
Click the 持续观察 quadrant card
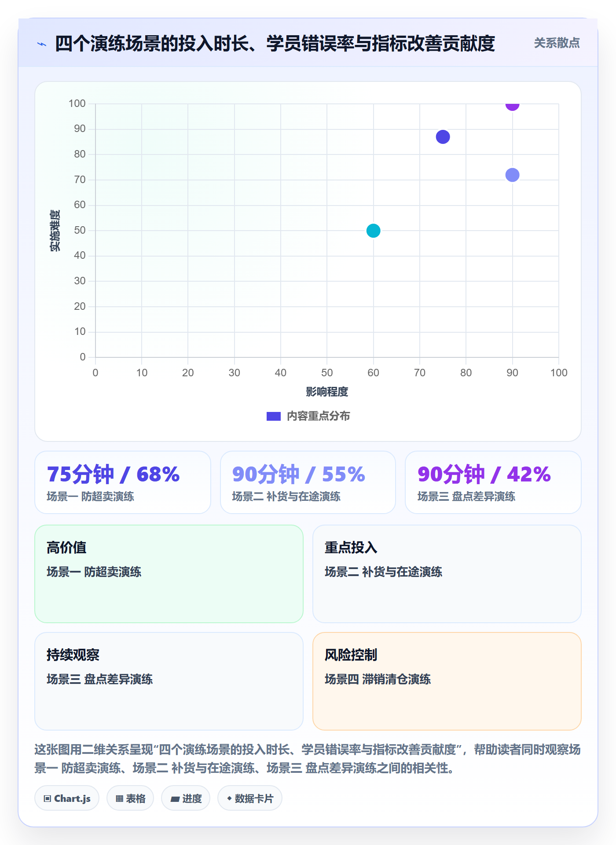pos(169,681)
